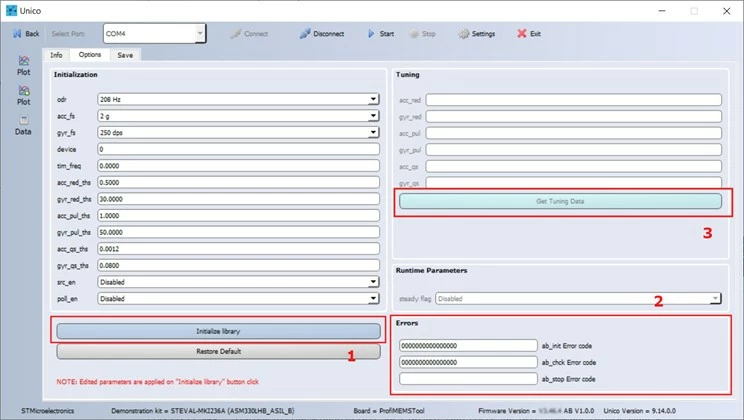Click the ab_stop Error code field
This screenshot has height=420, width=744.
[468, 379]
